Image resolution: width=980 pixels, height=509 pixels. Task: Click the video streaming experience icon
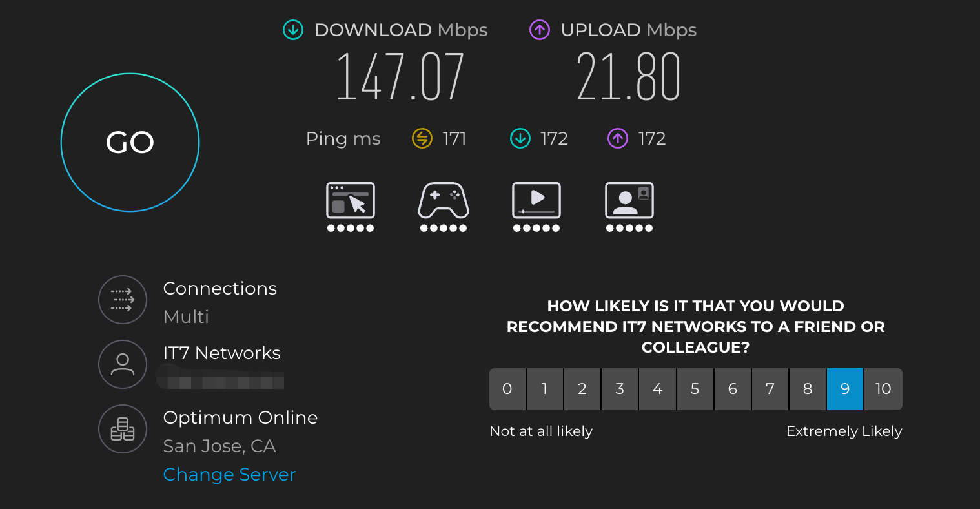pos(536,201)
